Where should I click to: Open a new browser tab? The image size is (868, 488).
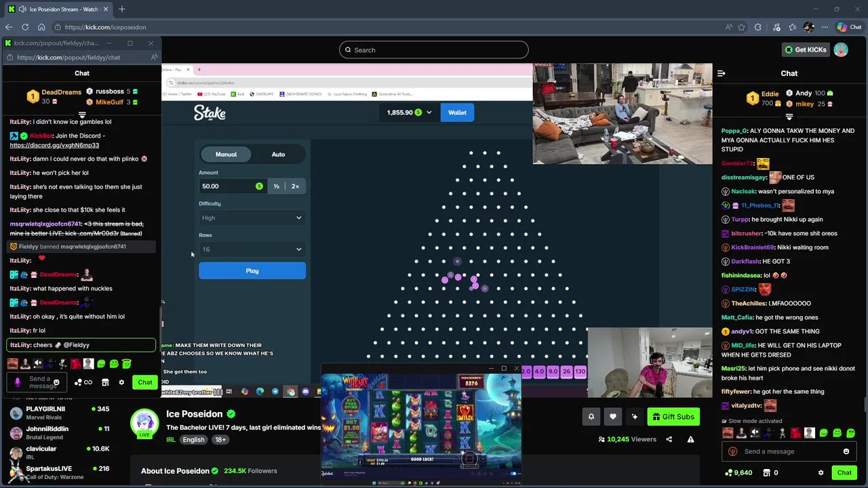(122, 9)
